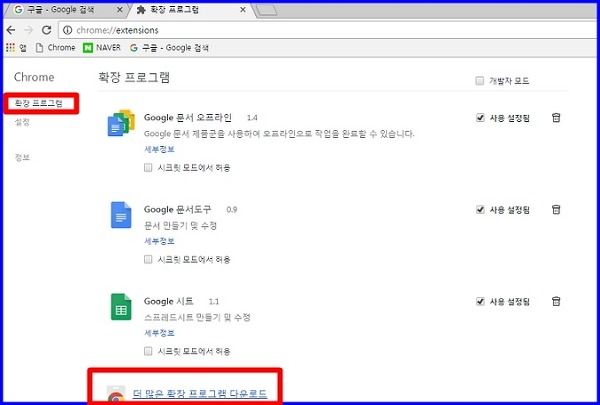Click the Google 시트 green spreadsheet icon
This screenshot has width=600, height=405.
121,307
